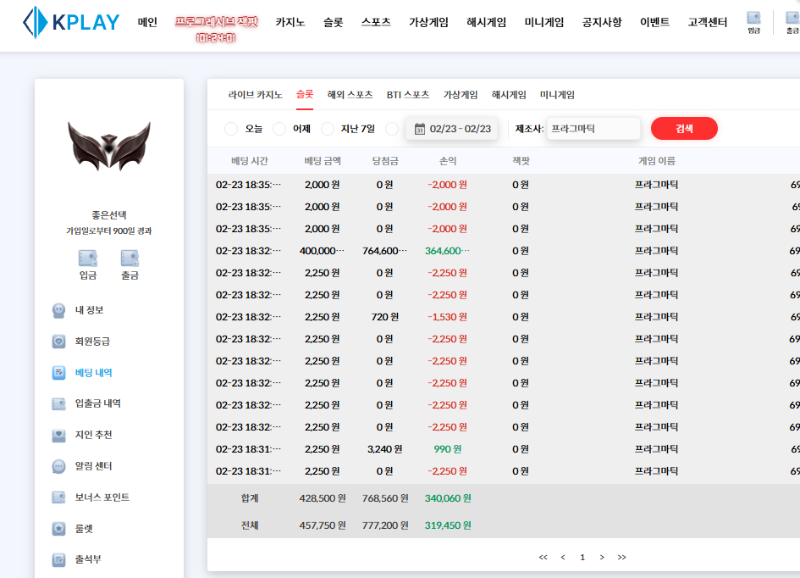This screenshot has height=578, width=800.
Task: Click the 룰렛 star icon
Action: (59, 528)
